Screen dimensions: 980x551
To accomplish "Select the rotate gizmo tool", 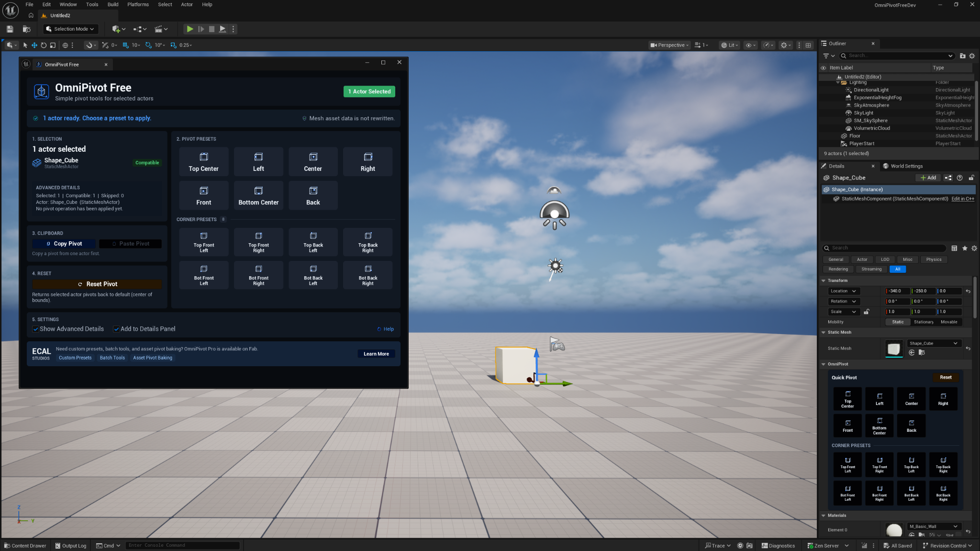I will pos(44,45).
